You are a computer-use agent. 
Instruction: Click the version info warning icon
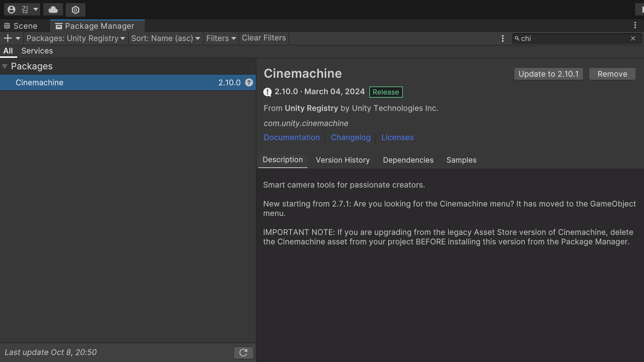(268, 92)
